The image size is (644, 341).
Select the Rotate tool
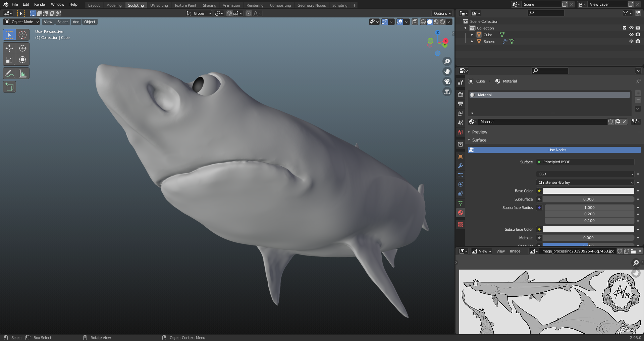(22, 48)
